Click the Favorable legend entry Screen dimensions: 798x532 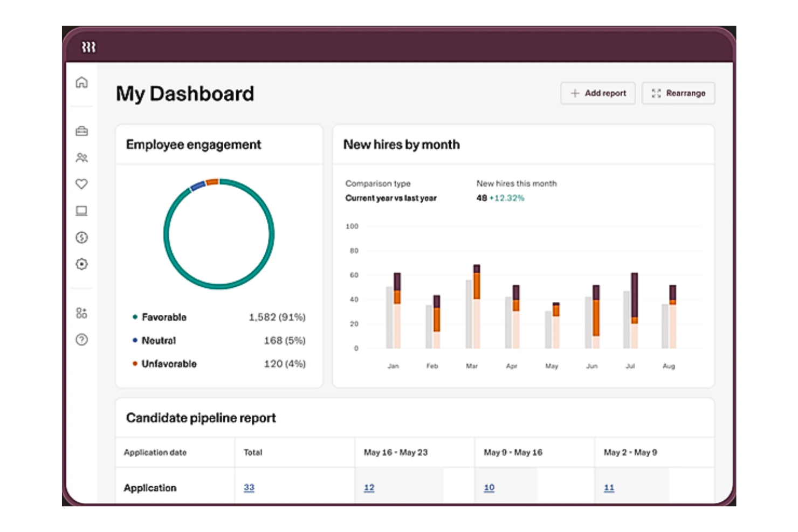[160, 317]
